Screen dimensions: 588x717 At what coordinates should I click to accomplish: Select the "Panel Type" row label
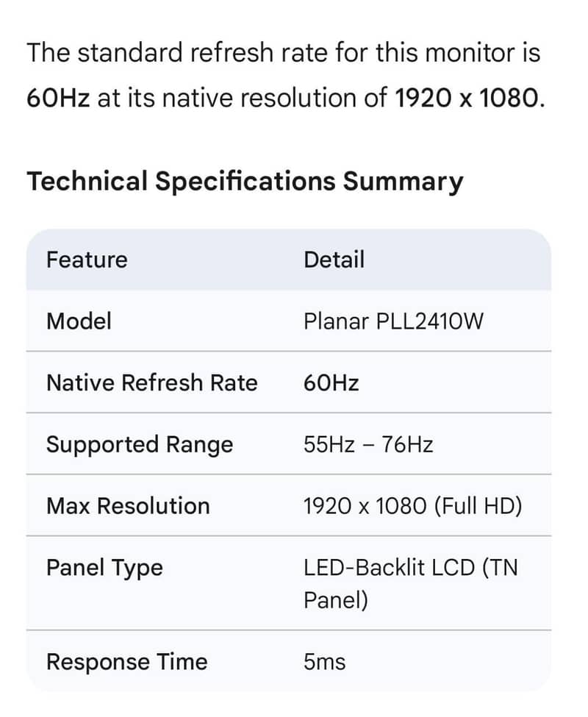[104, 568]
